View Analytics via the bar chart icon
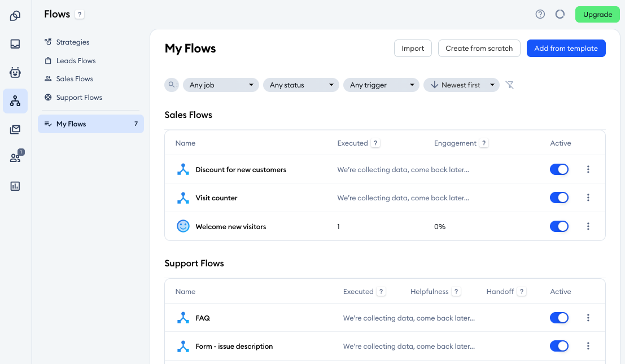This screenshot has width=625, height=364. 15,186
